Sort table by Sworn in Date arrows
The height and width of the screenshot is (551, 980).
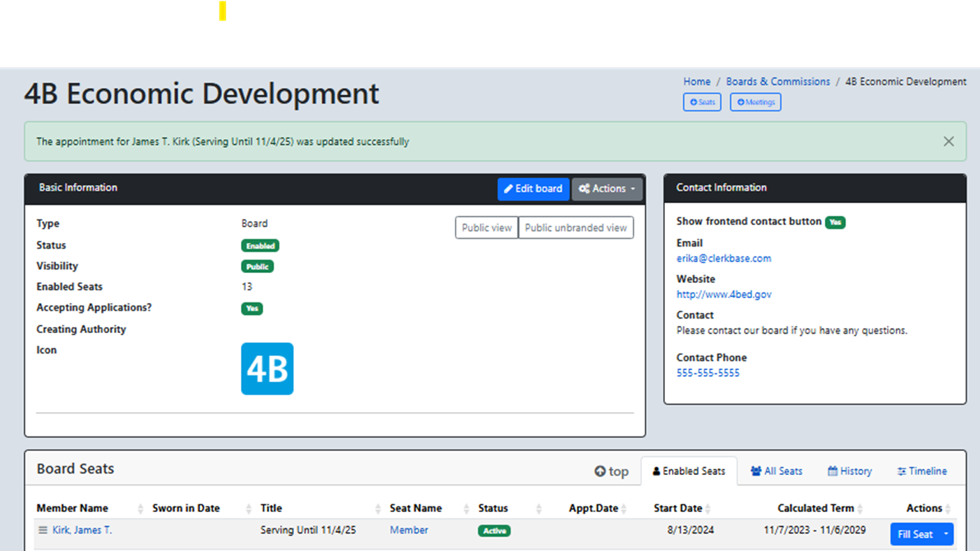[x=249, y=509]
